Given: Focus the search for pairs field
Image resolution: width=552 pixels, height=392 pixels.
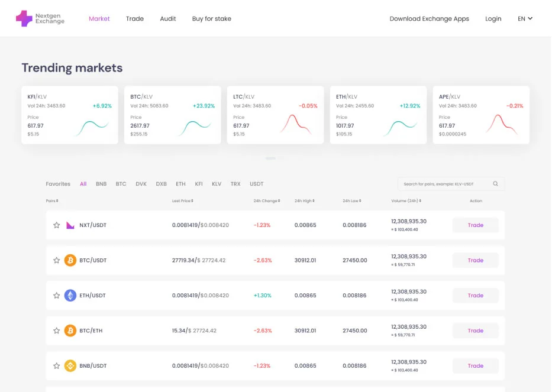Looking at the screenshot, I should (444, 184).
